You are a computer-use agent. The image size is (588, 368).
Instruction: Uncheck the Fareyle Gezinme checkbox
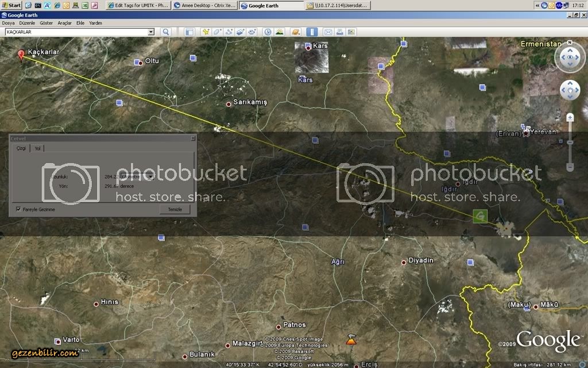tap(18, 209)
